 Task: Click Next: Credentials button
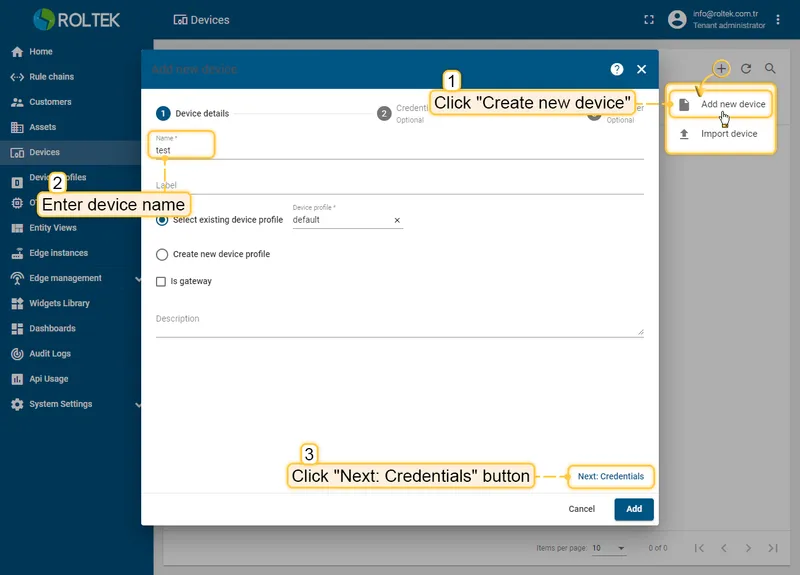pos(611,477)
